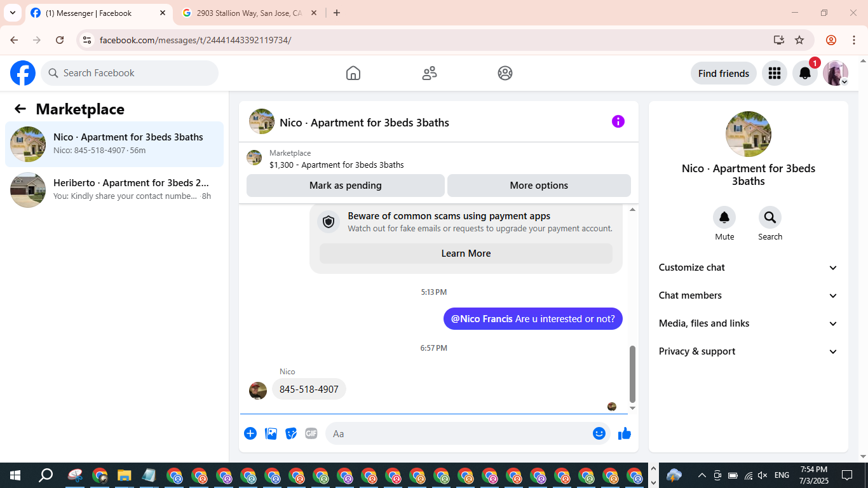The height and width of the screenshot is (488, 868).
Task: Open the emoji picker in message box
Action: (599, 433)
